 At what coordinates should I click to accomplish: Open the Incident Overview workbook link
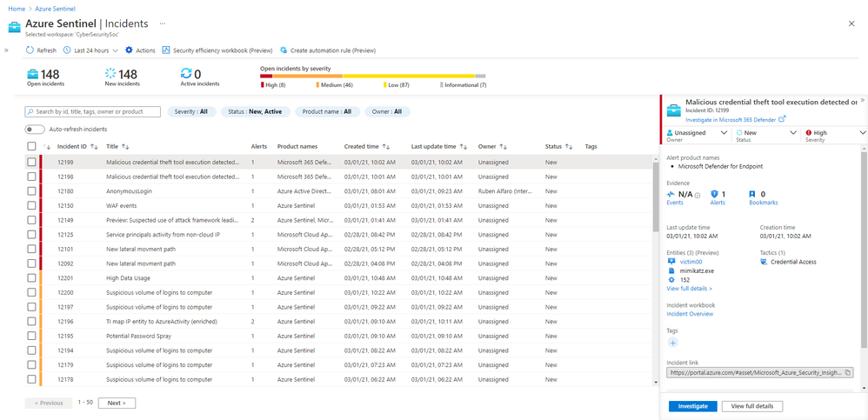click(690, 314)
